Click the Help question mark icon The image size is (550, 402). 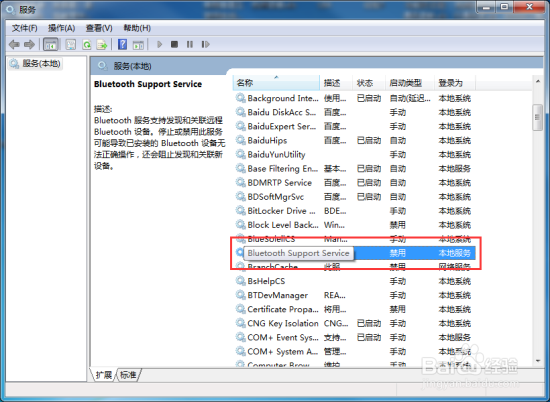point(122,45)
